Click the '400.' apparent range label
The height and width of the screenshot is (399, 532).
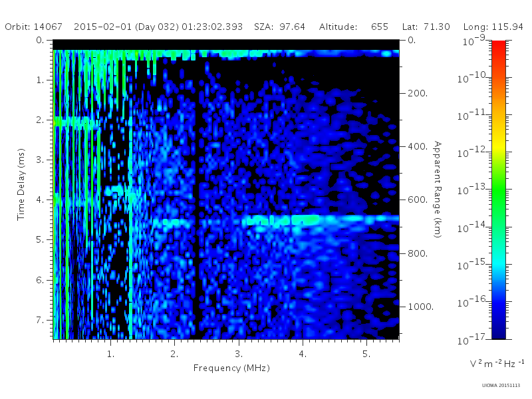(x=418, y=146)
